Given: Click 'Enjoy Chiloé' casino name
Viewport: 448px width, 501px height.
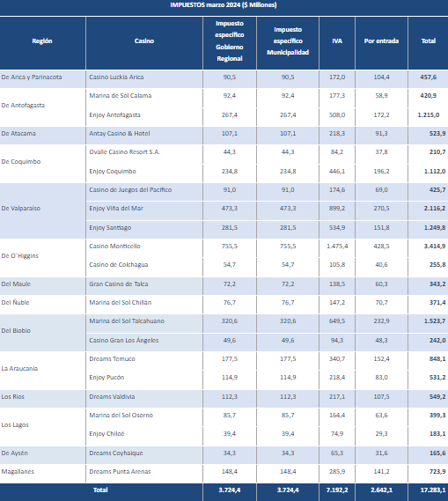Looking at the screenshot, I should coord(106,433).
